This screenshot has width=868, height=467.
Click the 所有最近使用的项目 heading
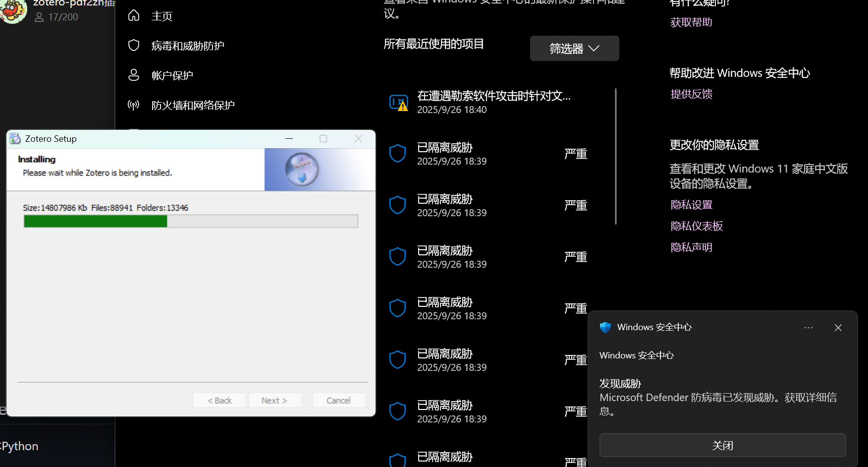pyautogui.click(x=434, y=44)
